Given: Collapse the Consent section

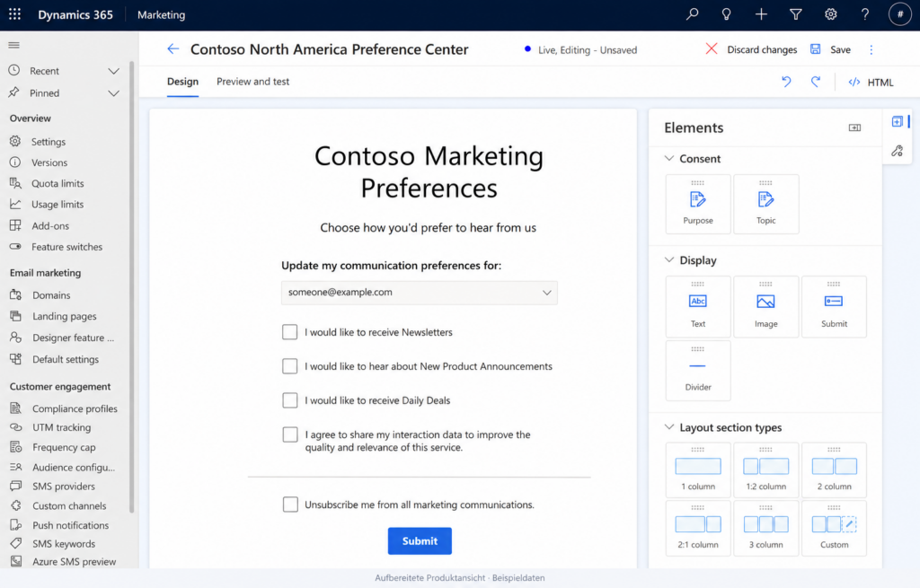Looking at the screenshot, I should (x=668, y=158).
